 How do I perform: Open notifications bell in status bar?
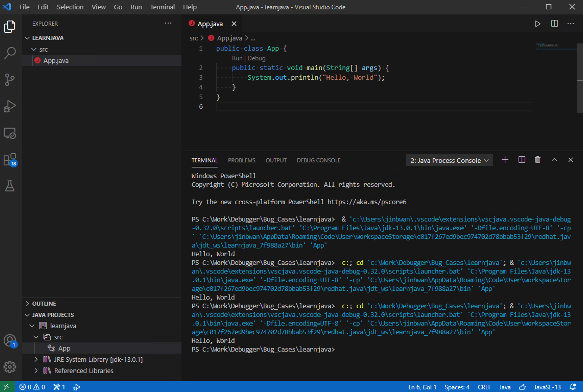(573, 387)
